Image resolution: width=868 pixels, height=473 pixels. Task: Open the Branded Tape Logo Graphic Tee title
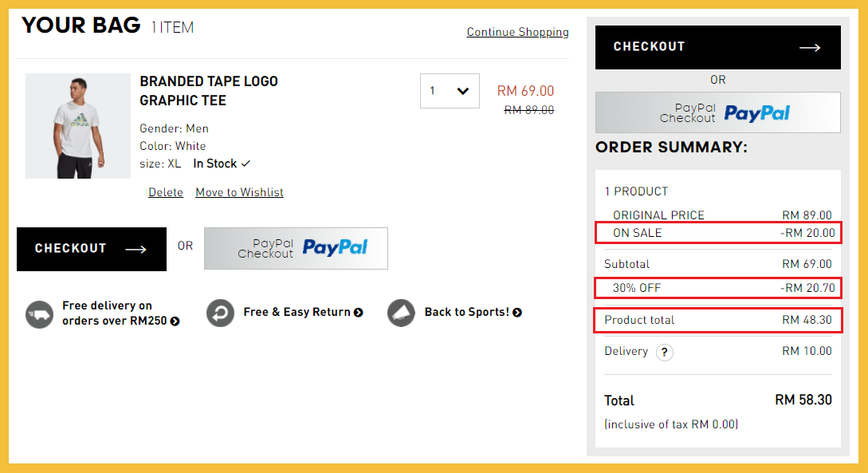point(209,91)
